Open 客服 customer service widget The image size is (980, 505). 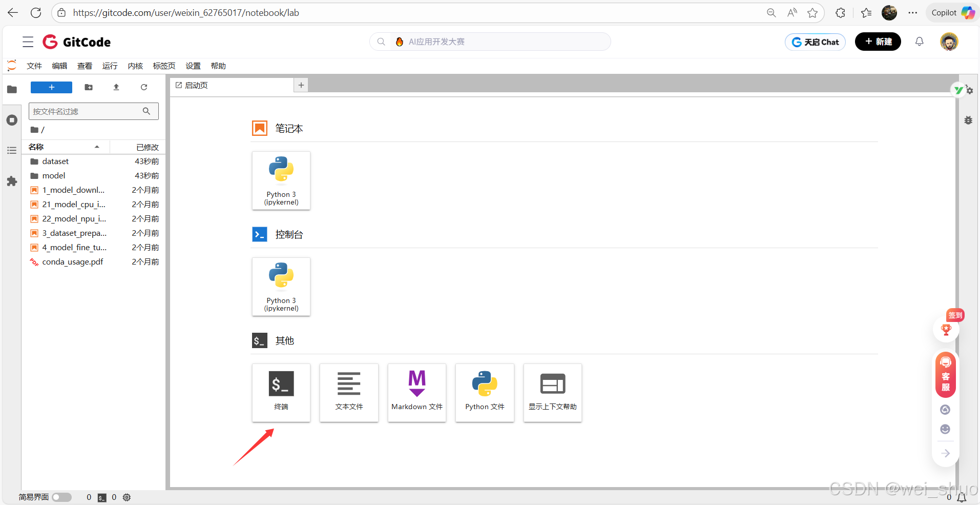[946, 375]
